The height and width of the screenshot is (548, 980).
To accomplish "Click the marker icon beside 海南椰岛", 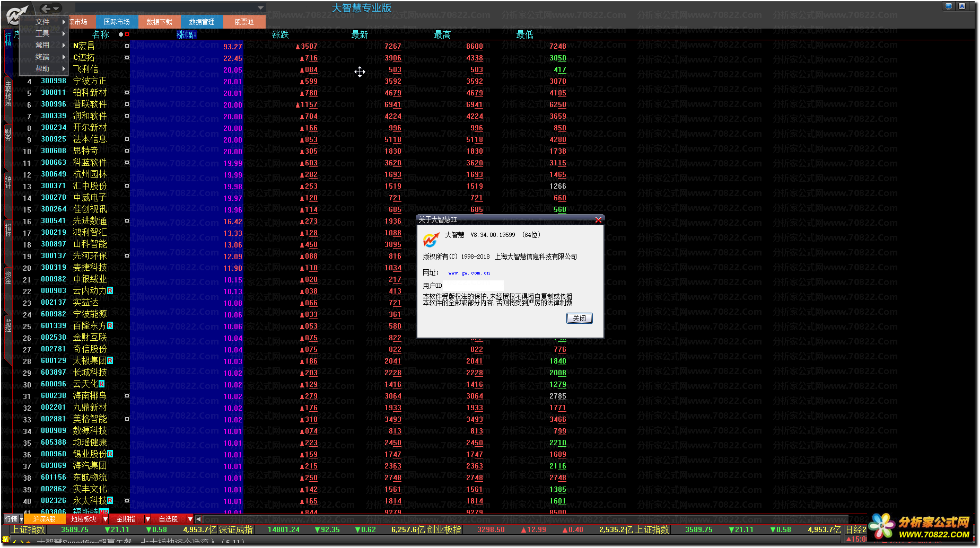I will [127, 396].
